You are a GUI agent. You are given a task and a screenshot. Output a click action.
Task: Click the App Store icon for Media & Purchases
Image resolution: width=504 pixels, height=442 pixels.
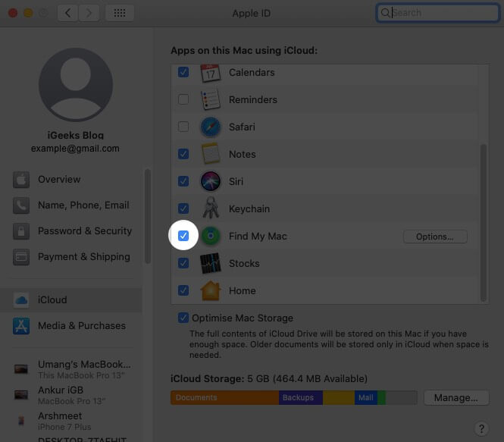point(21,326)
